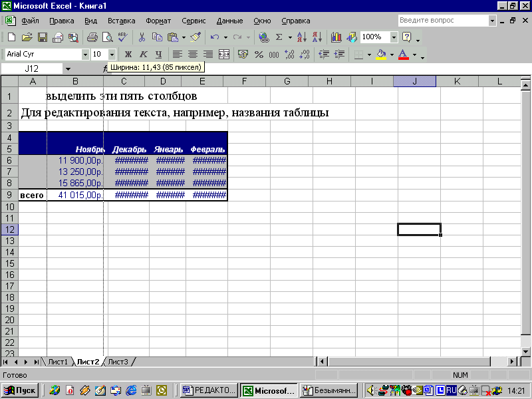
Task: Sort ascending with the A-Z icon
Action: pos(302,37)
